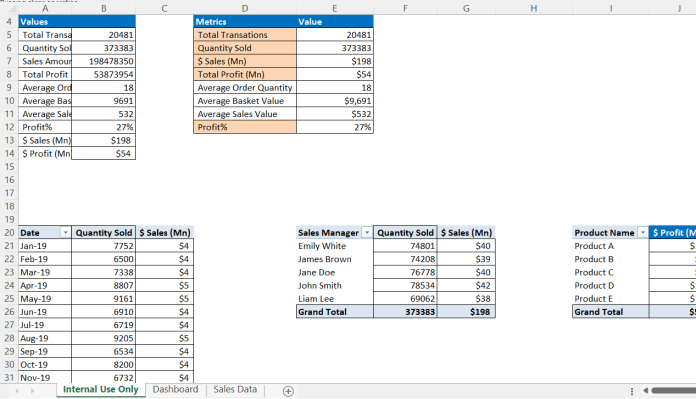Add a new sheet with plus icon
This screenshot has height=399, width=696.
pyautogui.click(x=288, y=391)
